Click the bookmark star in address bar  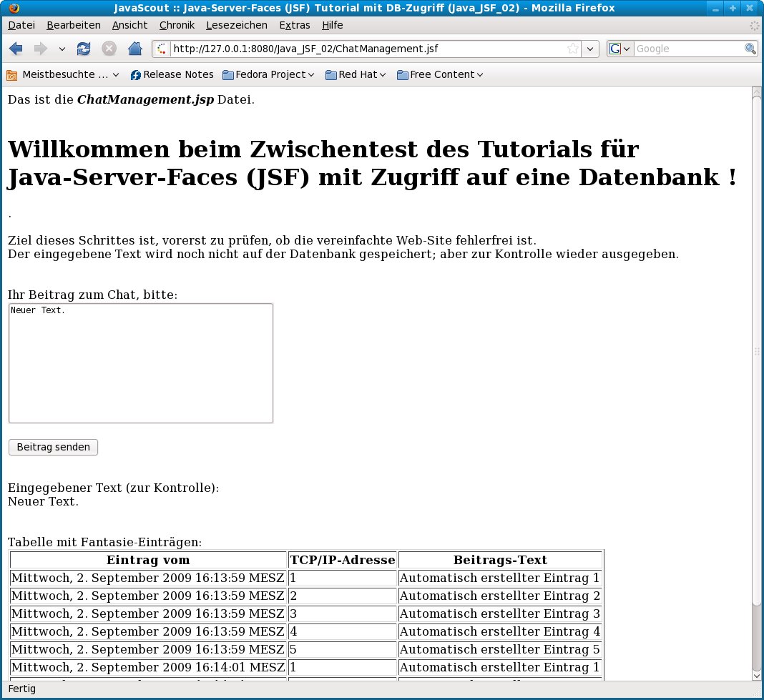(x=572, y=49)
